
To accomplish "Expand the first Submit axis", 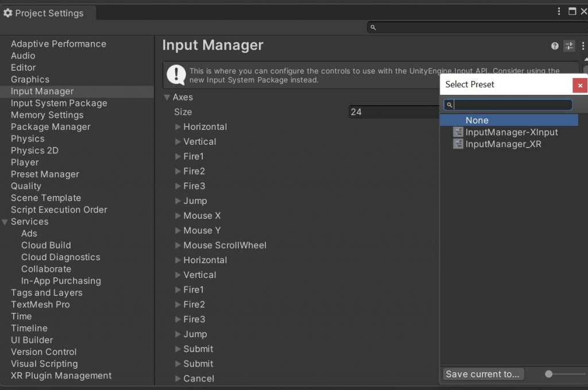I will click(x=178, y=349).
